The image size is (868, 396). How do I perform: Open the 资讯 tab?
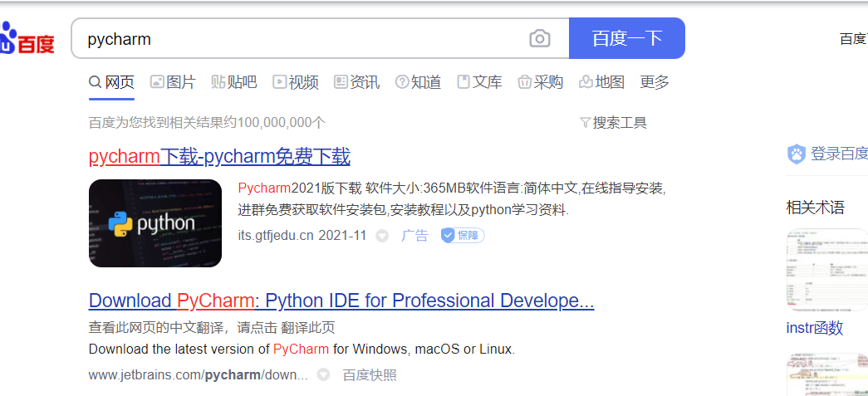(357, 82)
